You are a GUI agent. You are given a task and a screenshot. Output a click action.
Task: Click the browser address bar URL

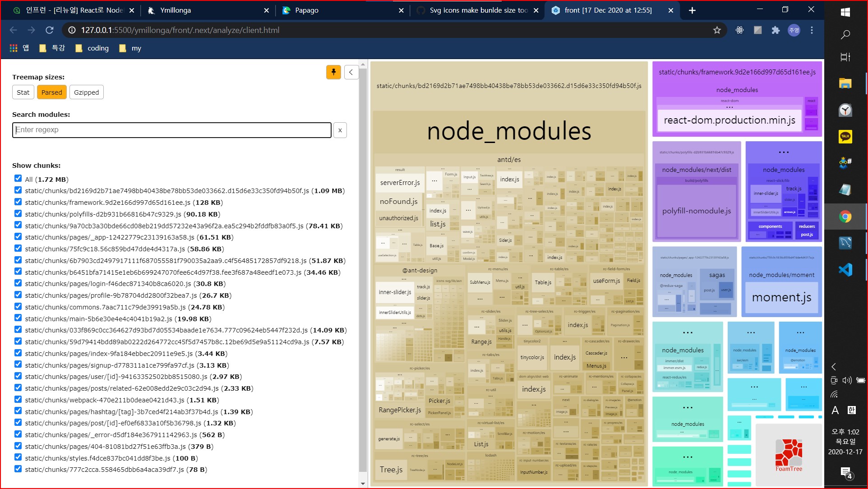[180, 30]
